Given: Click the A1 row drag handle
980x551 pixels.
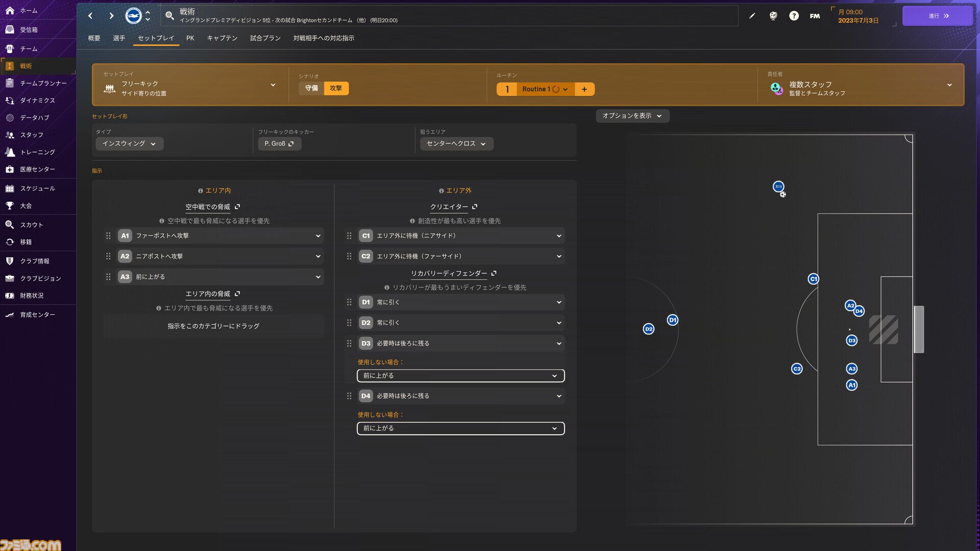Looking at the screenshot, I should coord(108,236).
